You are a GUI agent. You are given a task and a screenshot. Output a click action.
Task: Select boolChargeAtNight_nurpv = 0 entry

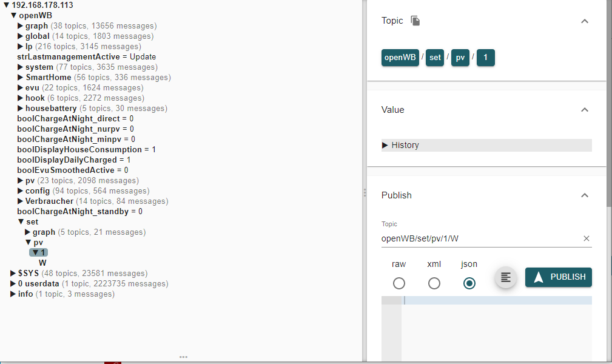[x=75, y=129]
